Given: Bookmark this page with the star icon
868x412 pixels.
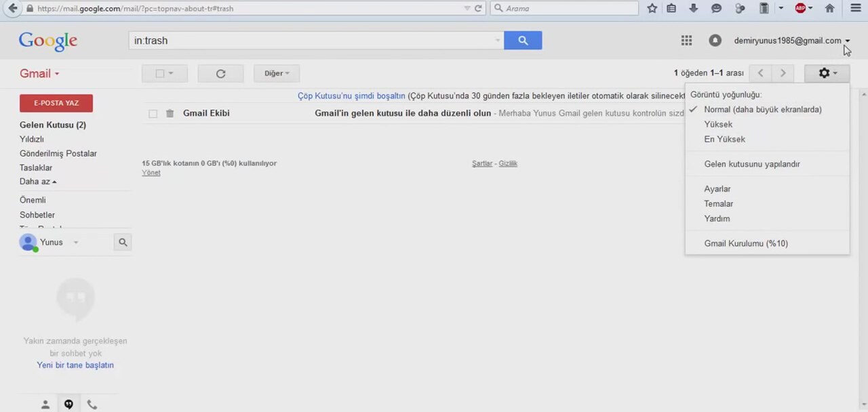Looking at the screenshot, I should (652, 8).
